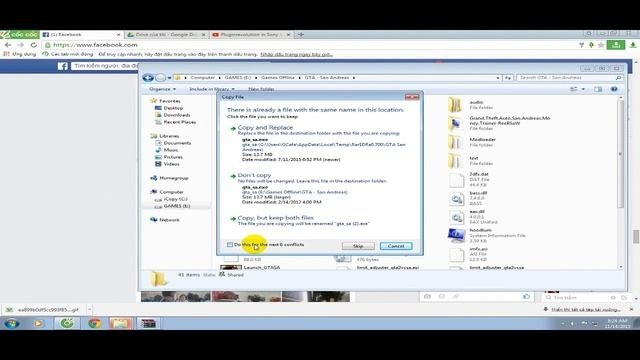The width and height of the screenshot is (640, 360).
Task: Click the green download button in browser toolbar
Action: [x=616, y=45]
